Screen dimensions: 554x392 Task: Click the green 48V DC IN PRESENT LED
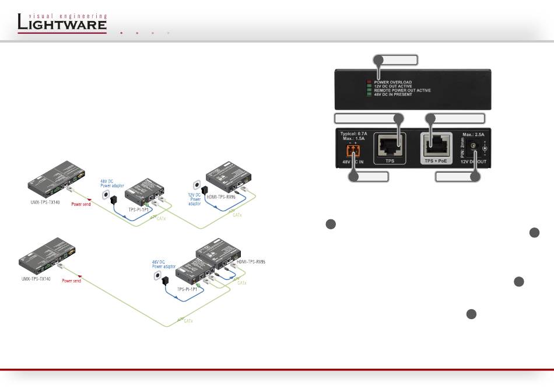pos(369,94)
